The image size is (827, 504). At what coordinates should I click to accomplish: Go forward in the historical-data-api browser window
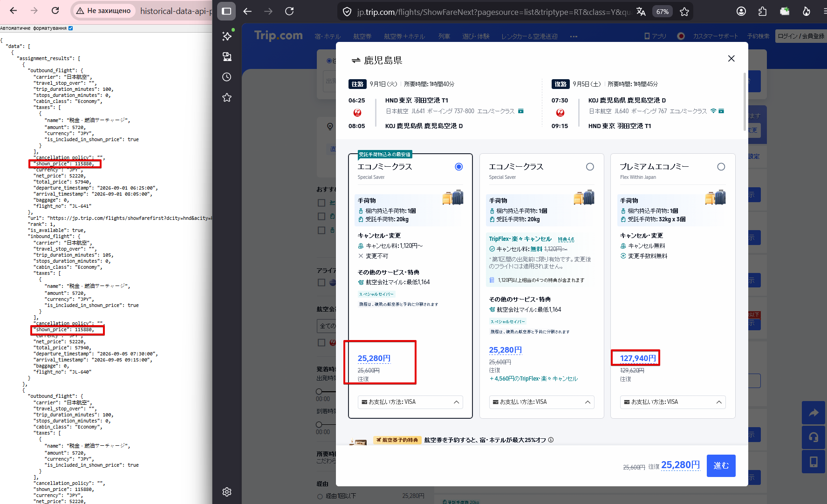(x=34, y=10)
